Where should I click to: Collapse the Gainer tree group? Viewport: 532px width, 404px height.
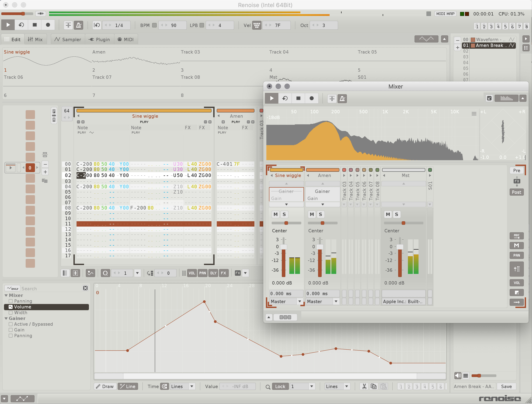(x=6, y=318)
